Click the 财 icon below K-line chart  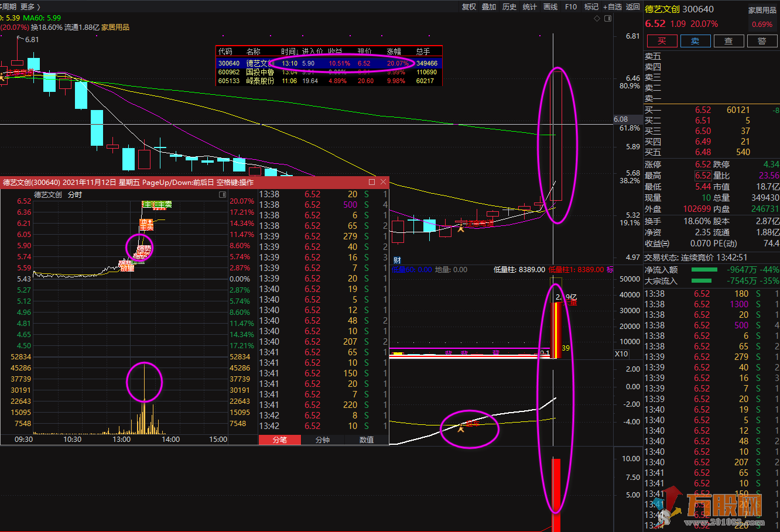click(x=397, y=260)
